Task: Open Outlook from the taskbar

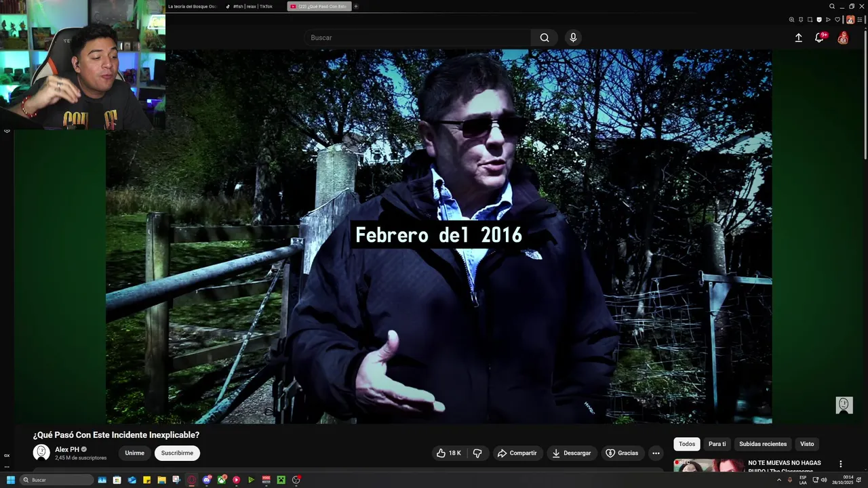Action: (x=132, y=480)
